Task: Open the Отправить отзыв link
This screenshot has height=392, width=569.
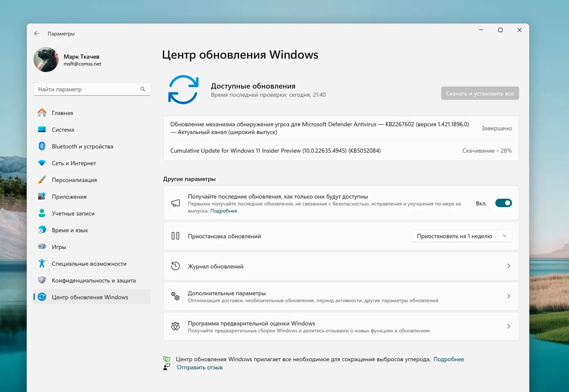Action: click(x=200, y=367)
